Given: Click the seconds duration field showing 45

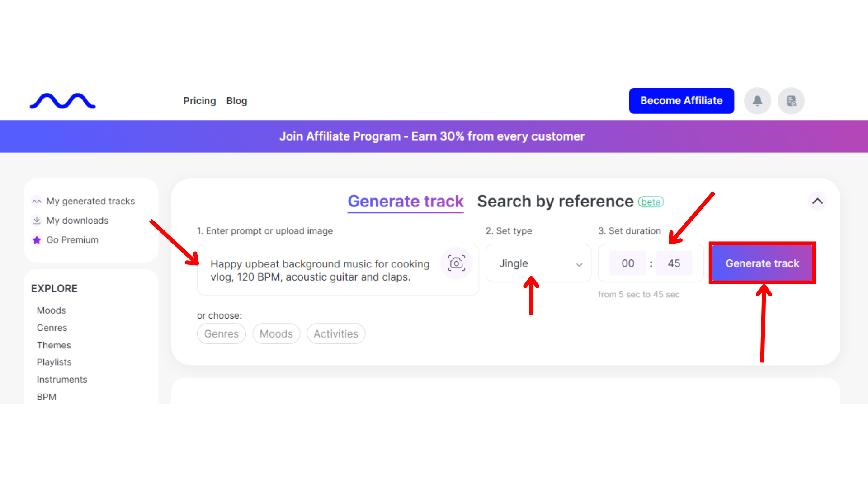Looking at the screenshot, I should pos(674,263).
